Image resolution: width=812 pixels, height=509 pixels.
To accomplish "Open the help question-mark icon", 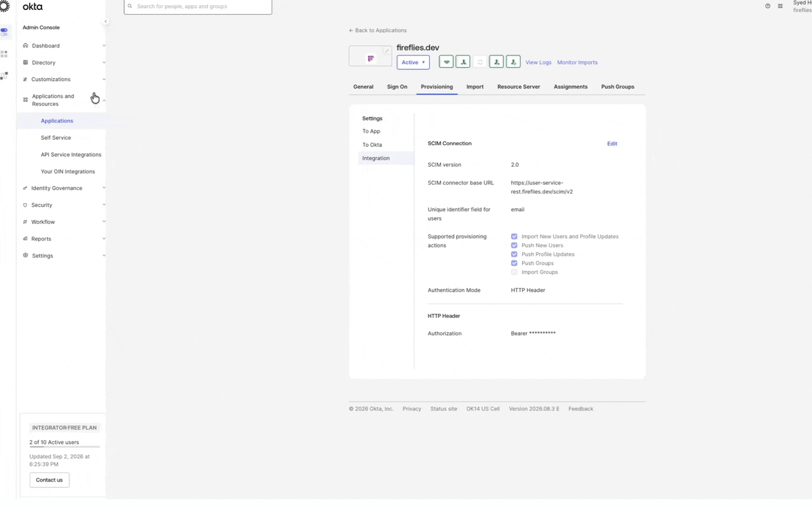I will 768,6.
